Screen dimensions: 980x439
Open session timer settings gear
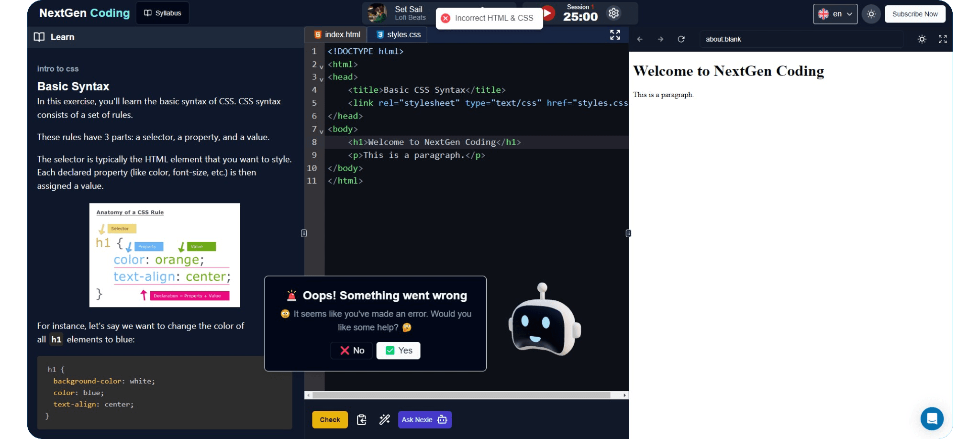point(614,13)
